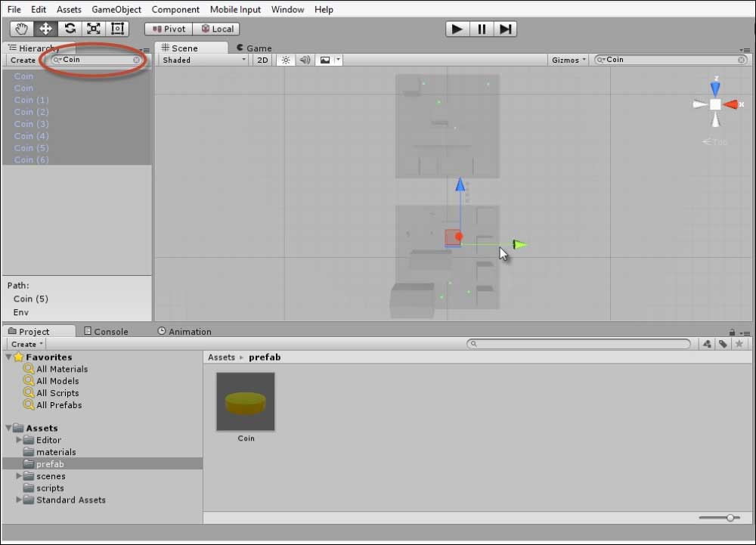Open Hierarchy Create menu
This screenshot has width=756, height=545.
(x=23, y=60)
